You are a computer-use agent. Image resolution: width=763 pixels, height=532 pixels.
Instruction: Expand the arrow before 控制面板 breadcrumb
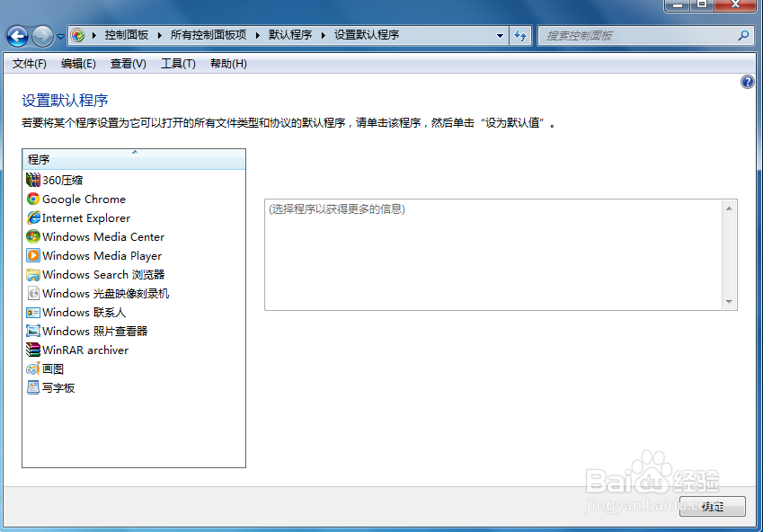94,35
